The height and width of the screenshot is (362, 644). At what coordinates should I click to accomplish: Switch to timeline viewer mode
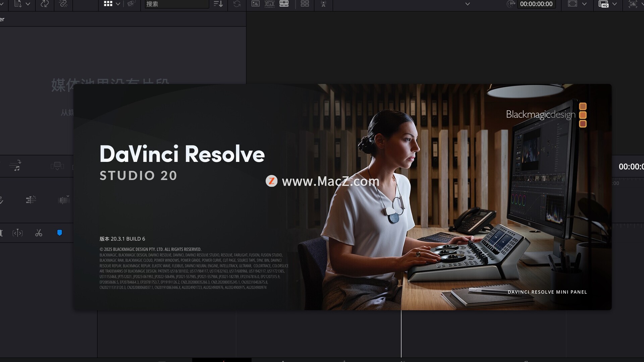point(284,4)
